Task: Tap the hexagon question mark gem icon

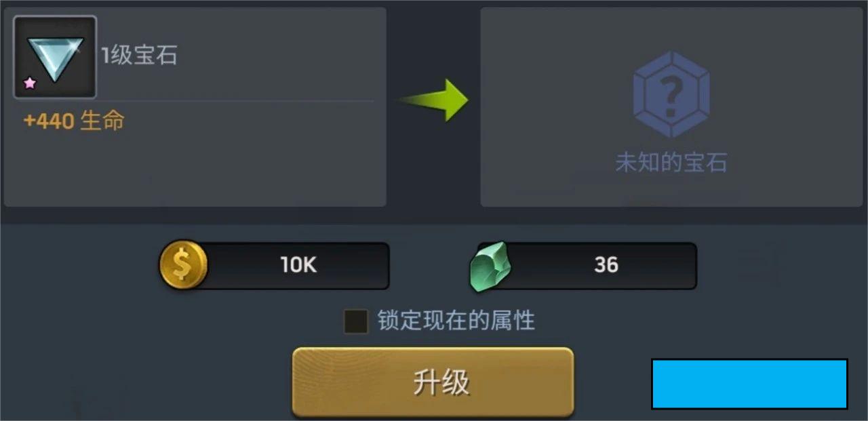Action: (671, 95)
